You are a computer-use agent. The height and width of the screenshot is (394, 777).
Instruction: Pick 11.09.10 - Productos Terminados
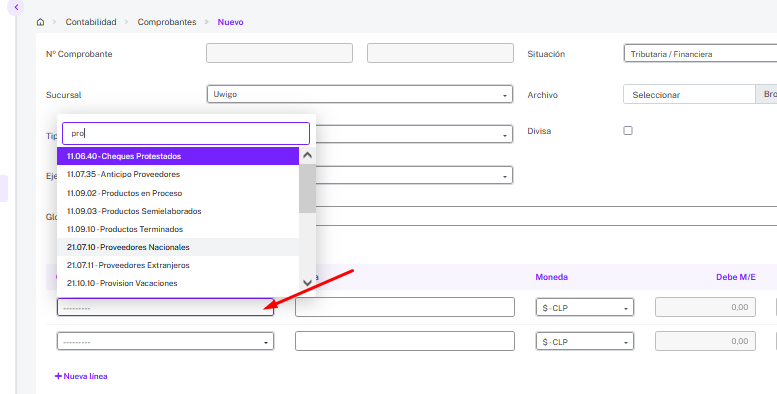(x=178, y=229)
